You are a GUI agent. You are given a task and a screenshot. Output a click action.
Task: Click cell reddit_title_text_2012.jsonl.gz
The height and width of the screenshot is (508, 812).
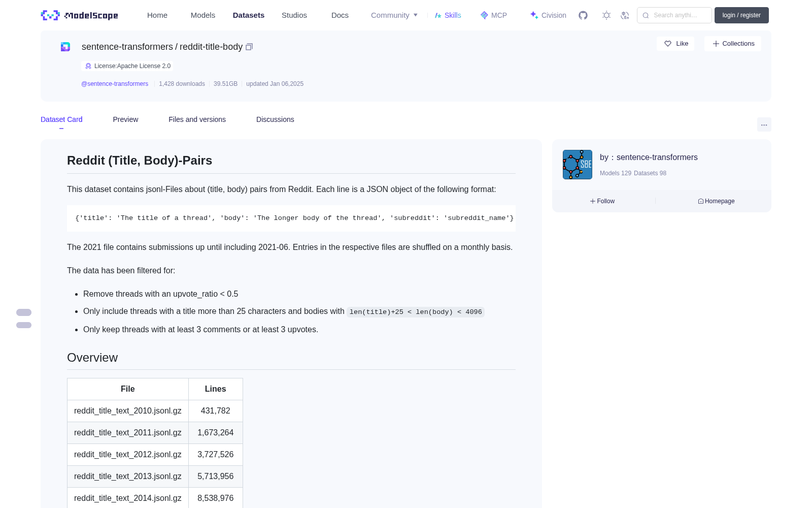pos(128,455)
